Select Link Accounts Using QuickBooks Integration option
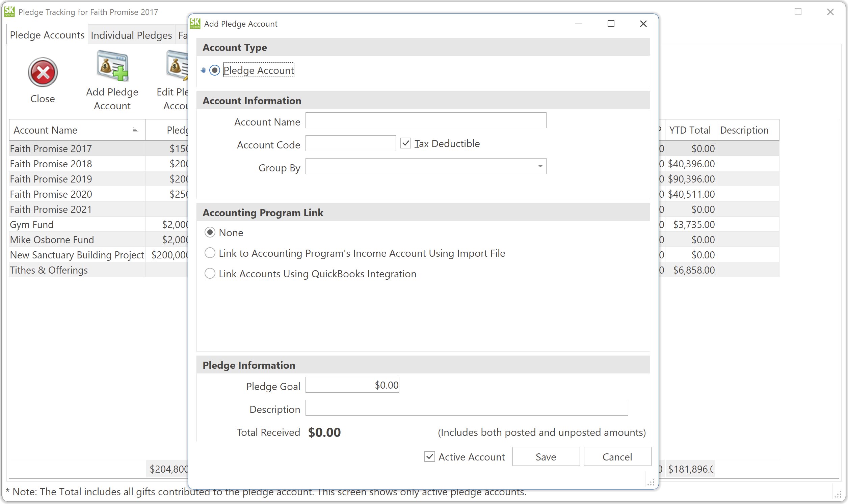The image size is (848, 504). [x=210, y=273]
